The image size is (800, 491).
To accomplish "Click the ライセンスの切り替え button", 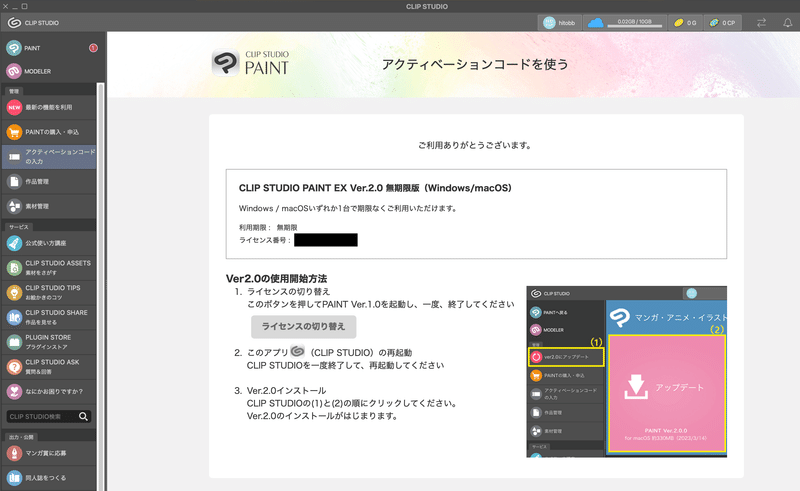I will coord(304,327).
